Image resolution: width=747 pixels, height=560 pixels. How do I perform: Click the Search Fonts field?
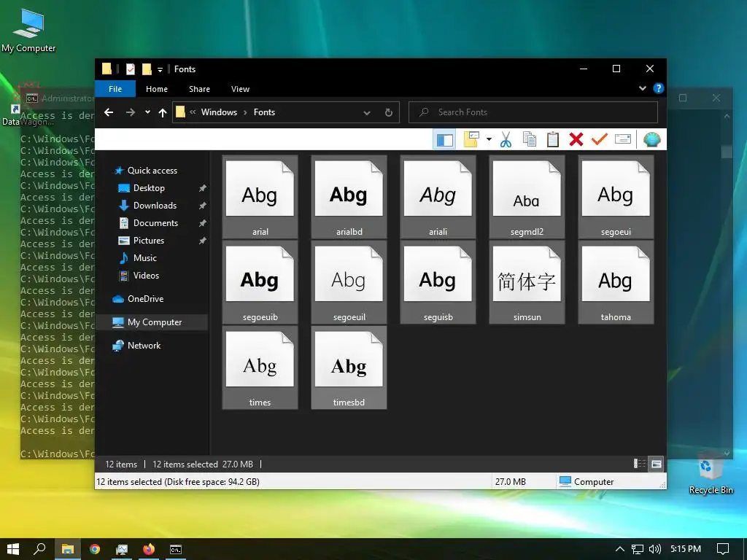pos(533,112)
